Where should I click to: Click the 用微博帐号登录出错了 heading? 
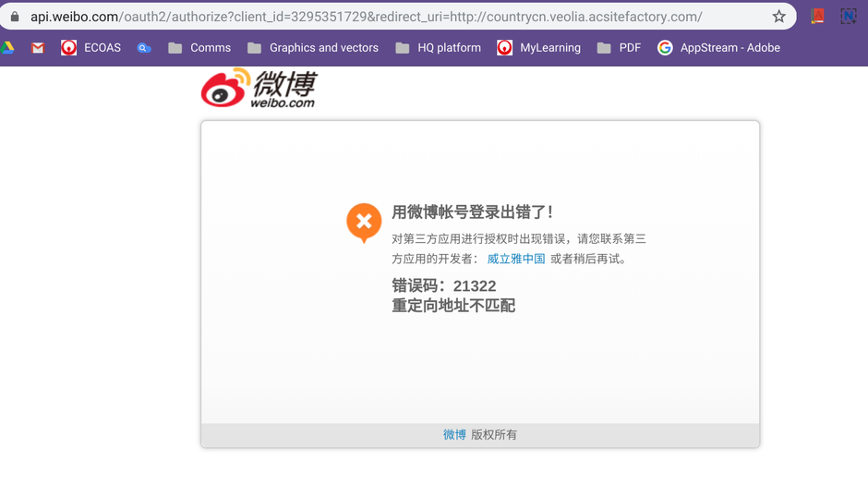[x=472, y=212]
